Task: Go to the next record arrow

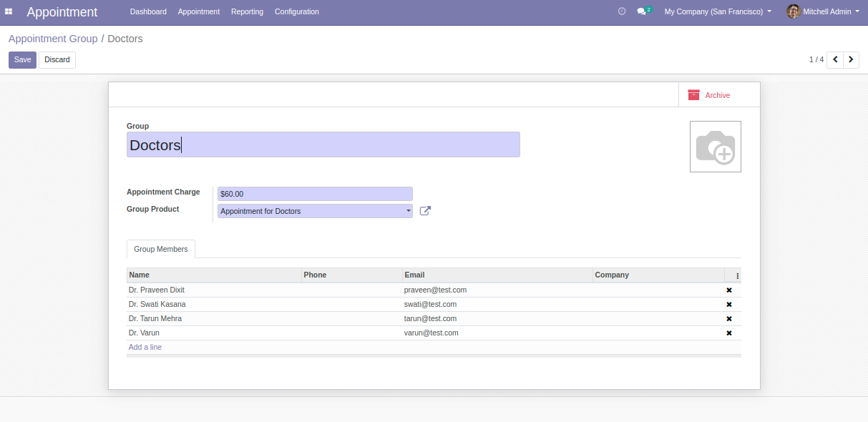Action: pos(851,60)
